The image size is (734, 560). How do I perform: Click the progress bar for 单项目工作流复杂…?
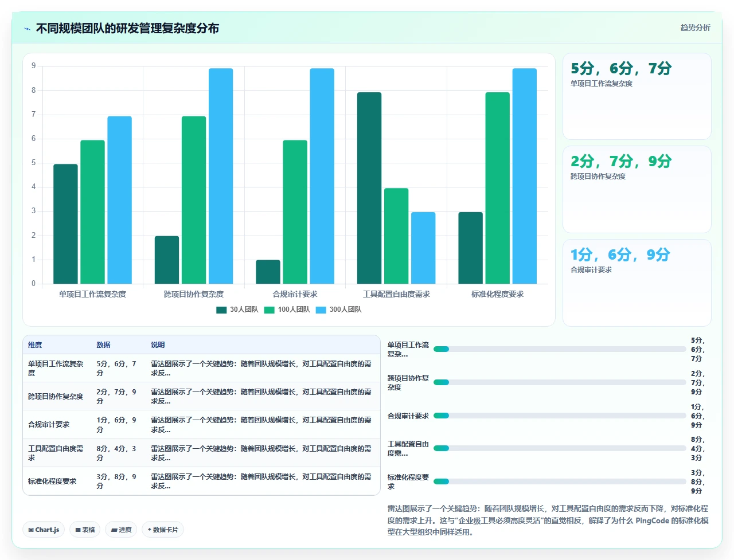(x=560, y=349)
